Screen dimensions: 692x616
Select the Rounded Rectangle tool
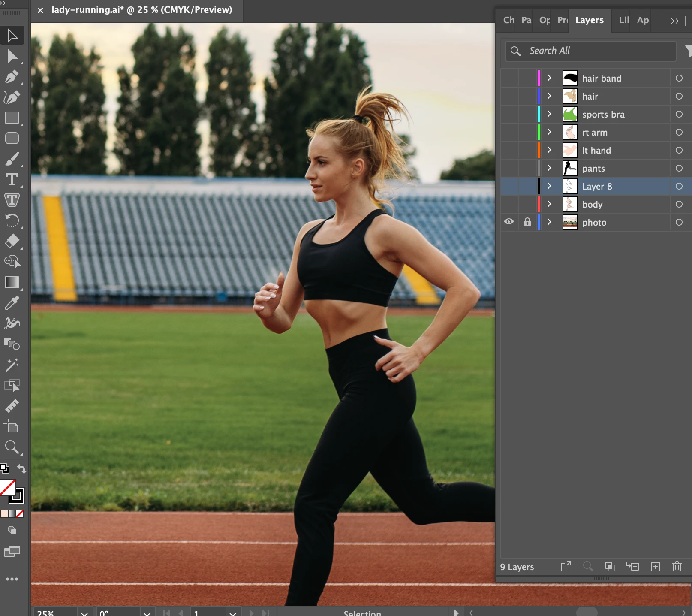click(x=12, y=138)
